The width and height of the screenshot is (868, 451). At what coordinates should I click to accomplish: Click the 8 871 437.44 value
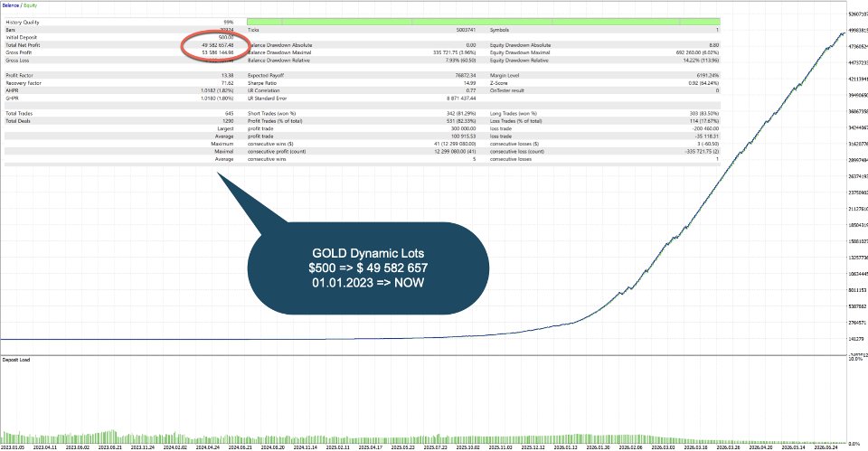coord(461,98)
